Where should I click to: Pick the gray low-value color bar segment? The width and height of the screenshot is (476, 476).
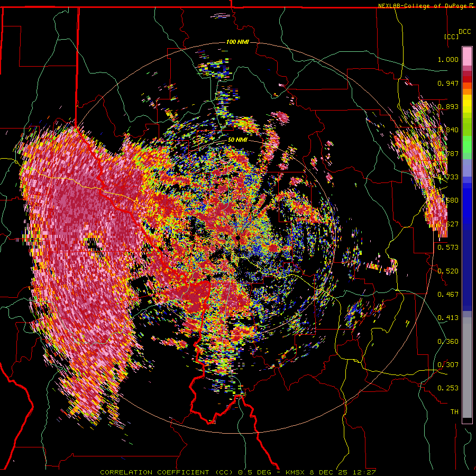pyautogui.click(x=467, y=368)
